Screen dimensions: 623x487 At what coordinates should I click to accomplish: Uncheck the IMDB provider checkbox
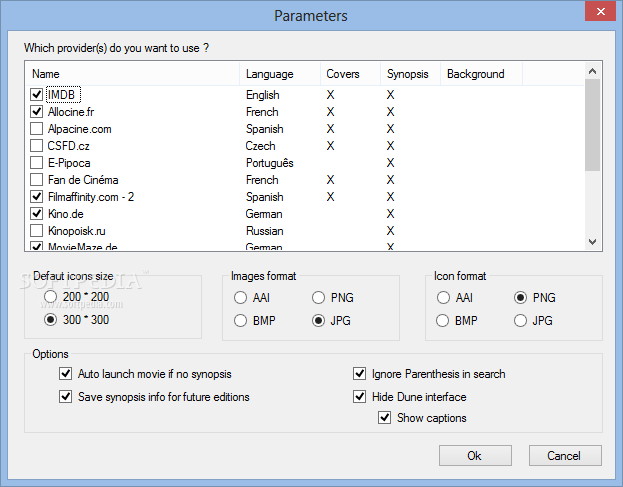tap(37, 95)
